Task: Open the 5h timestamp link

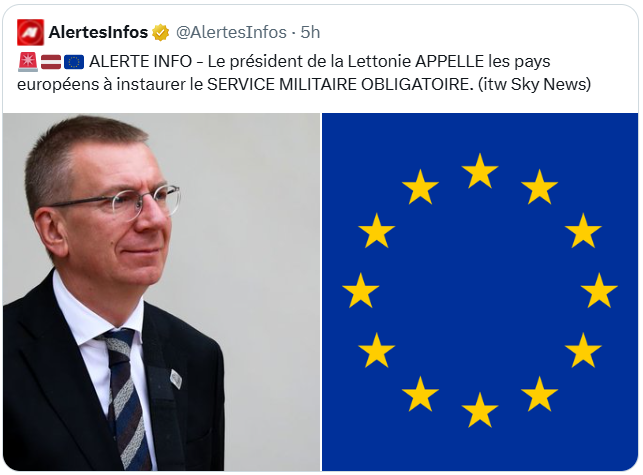Action: (310, 32)
